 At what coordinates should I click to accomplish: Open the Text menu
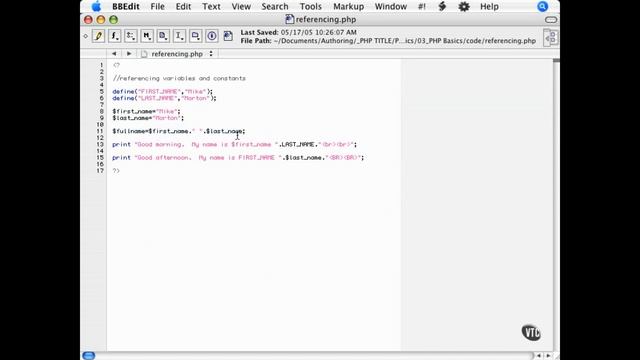point(211,7)
